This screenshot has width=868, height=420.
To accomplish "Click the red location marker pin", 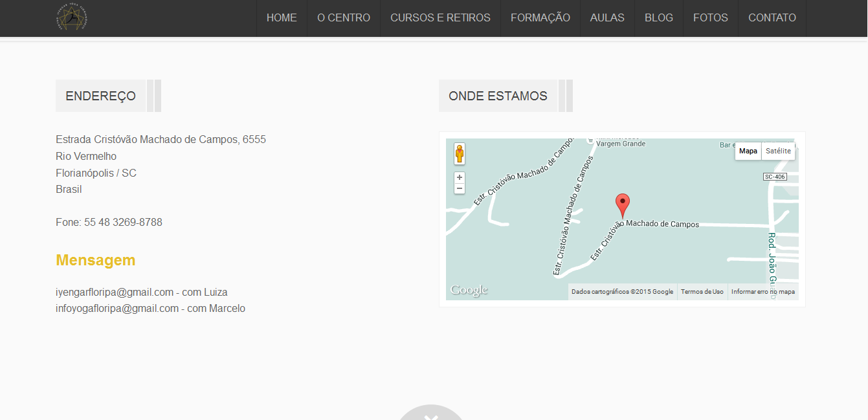I will click(622, 205).
